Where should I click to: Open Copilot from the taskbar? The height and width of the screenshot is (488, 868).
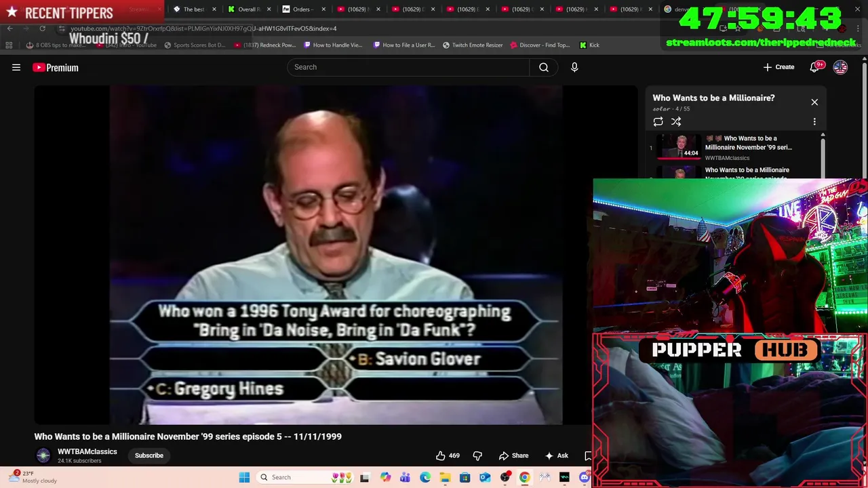[385, 477]
